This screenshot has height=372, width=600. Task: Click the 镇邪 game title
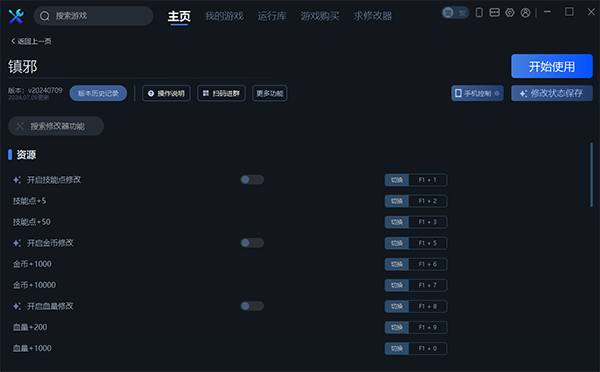pyautogui.click(x=23, y=67)
